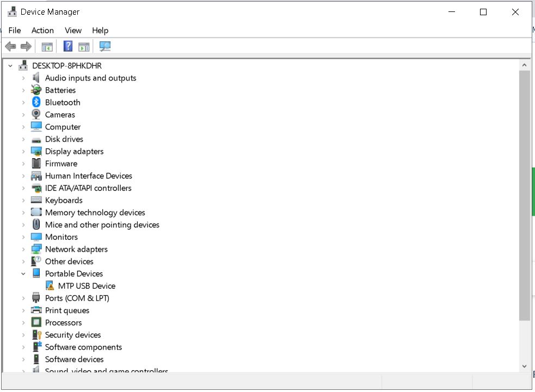Select the Audio inputs and outputs speaker icon

[36, 78]
